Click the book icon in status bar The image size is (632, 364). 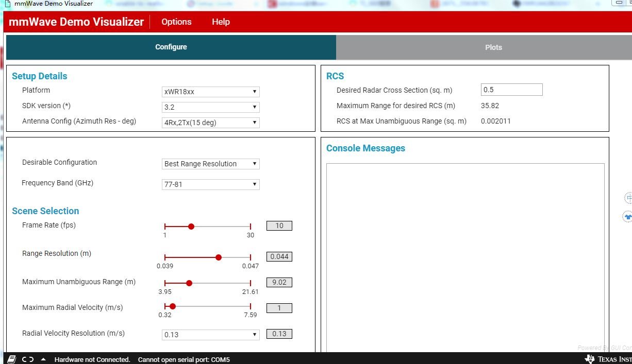tap(11, 359)
